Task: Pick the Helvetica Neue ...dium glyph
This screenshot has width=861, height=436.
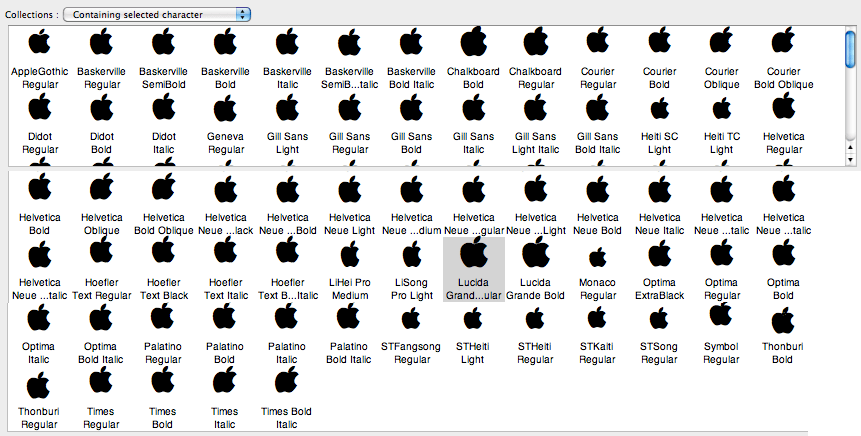Action: click(x=411, y=190)
